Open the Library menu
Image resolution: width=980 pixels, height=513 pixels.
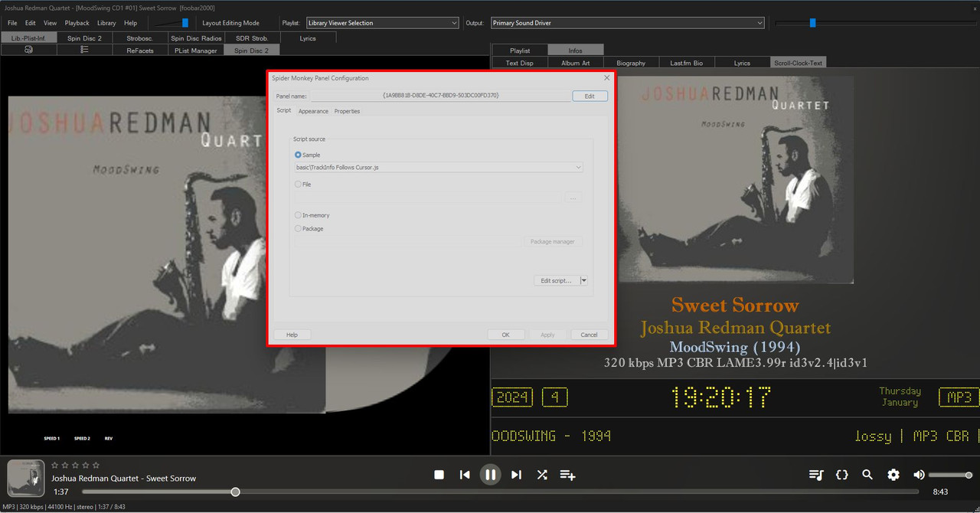click(106, 23)
